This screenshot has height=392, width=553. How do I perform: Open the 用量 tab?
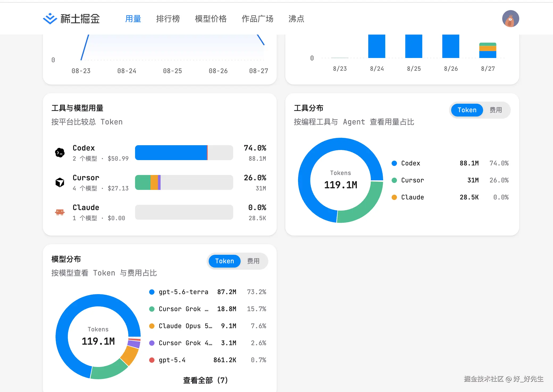click(x=133, y=19)
